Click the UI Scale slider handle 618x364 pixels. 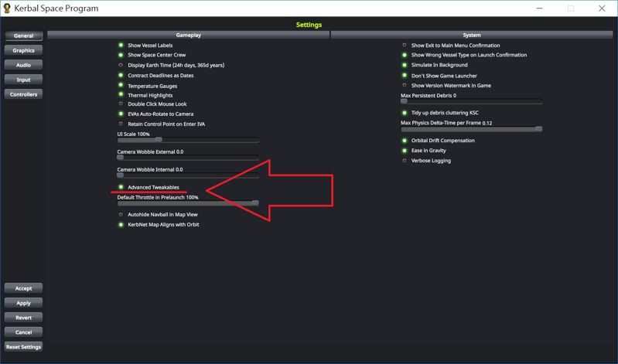pyautogui.click(x=159, y=140)
